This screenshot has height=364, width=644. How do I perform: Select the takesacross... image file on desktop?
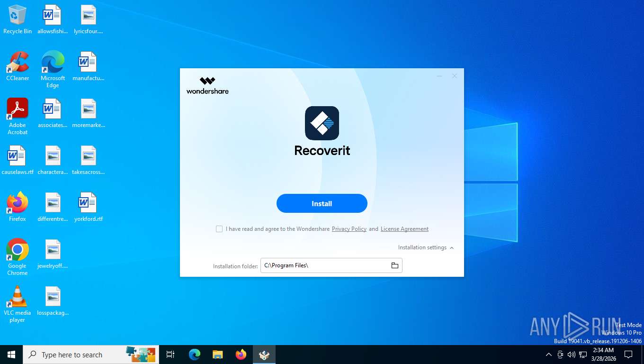coord(88,160)
